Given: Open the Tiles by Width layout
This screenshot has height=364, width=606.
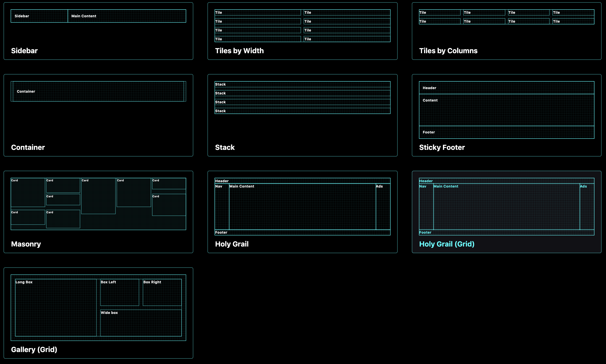Looking at the screenshot, I should pos(302,31).
